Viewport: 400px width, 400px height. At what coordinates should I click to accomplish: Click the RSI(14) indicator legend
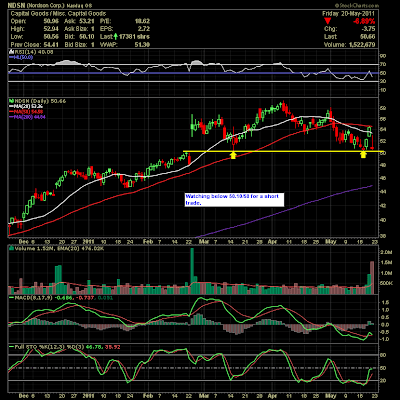click(x=32, y=52)
